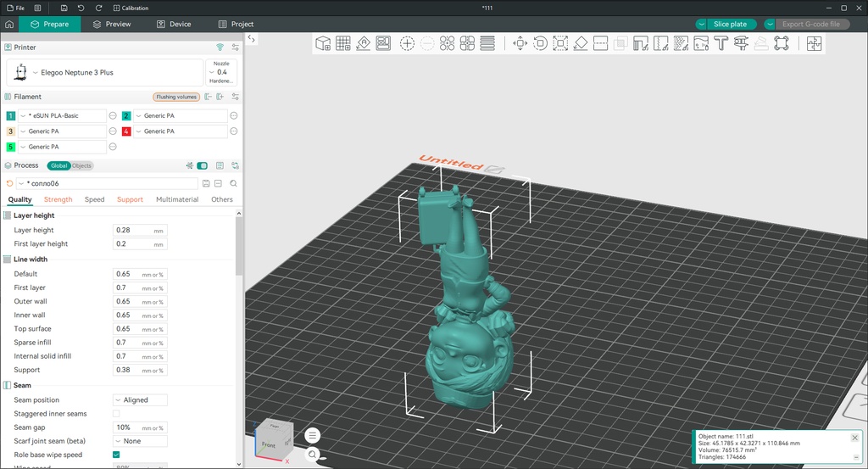
Task: Click filament 1 teal color swatch
Action: (10, 115)
